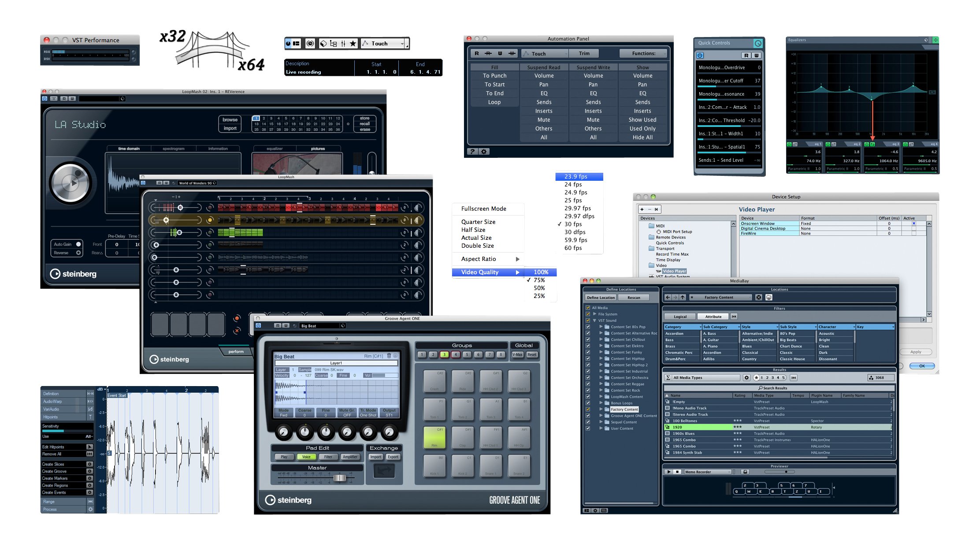Viewport: 980px width, 551px height.
Task: Open the Category filter column dropdown
Action: 701,327
